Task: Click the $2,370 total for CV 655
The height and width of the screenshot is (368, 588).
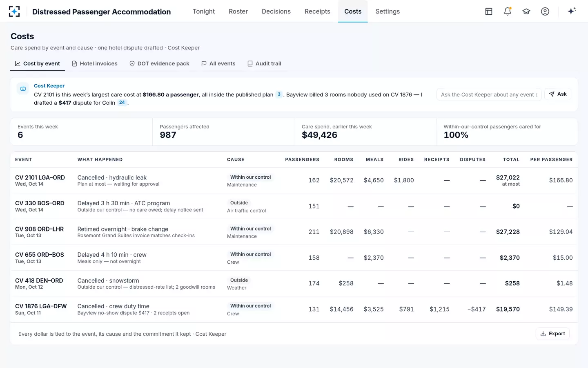Action: [x=510, y=258]
